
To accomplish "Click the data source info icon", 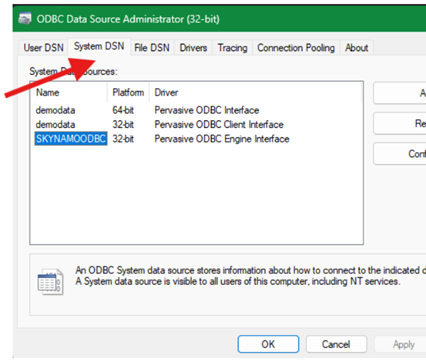I will (50, 282).
